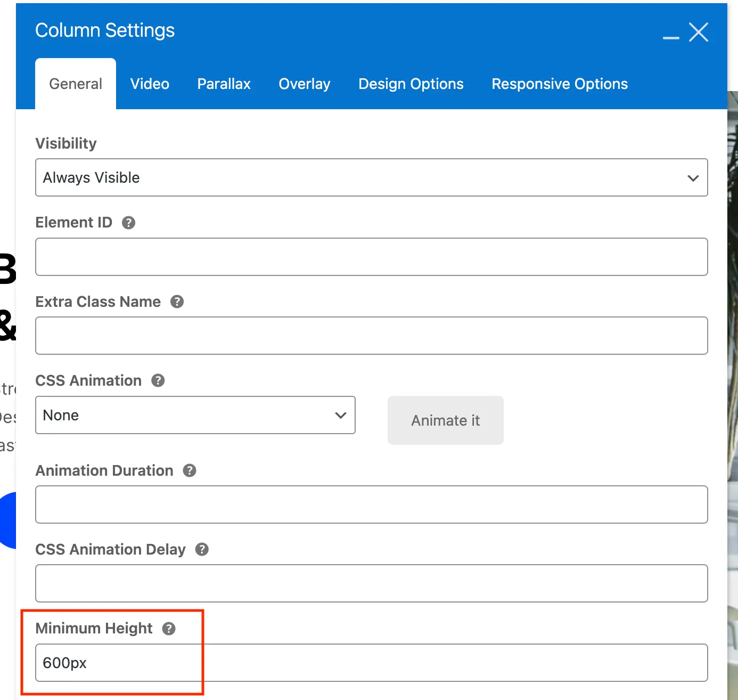Go to the Parallax tab
Viewport: 738px width, 700px height.
pyautogui.click(x=224, y=84)
